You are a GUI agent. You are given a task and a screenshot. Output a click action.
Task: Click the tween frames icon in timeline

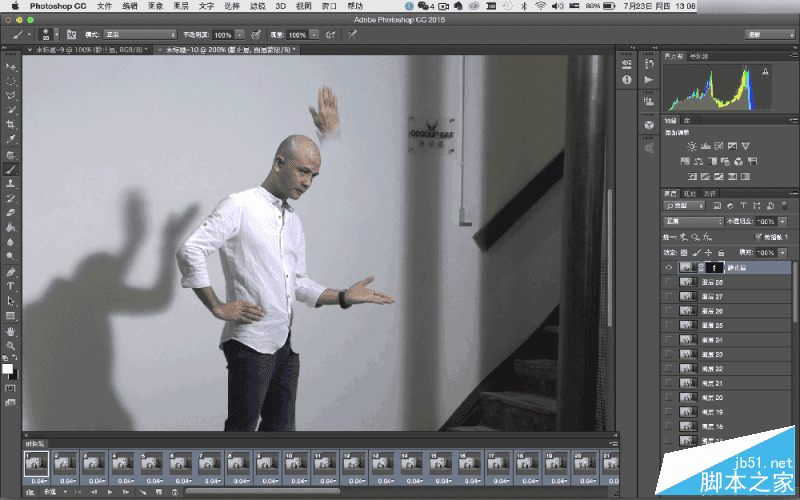(143, 492)
